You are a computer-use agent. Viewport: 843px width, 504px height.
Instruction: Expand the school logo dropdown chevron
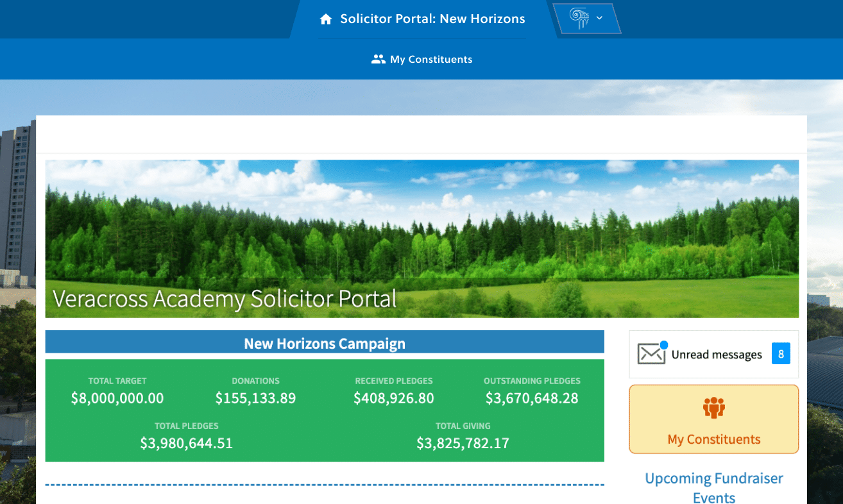[x=599, y=18]
